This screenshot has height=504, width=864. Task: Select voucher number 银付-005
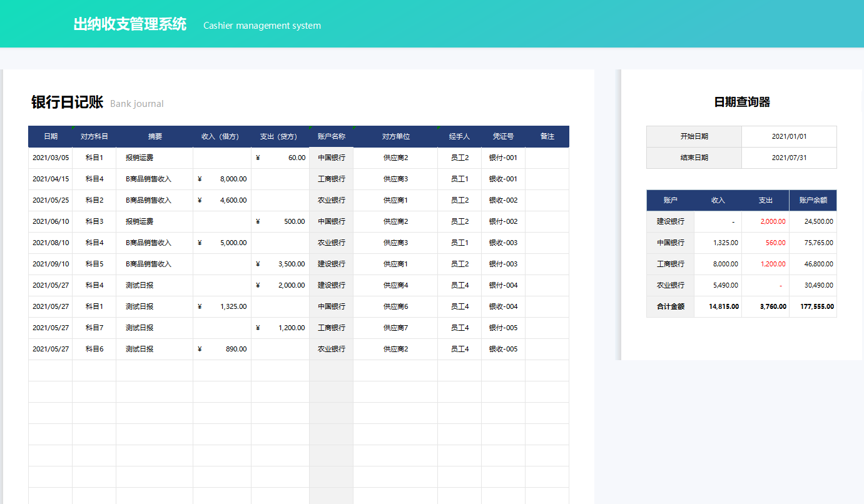pos(504,328)
